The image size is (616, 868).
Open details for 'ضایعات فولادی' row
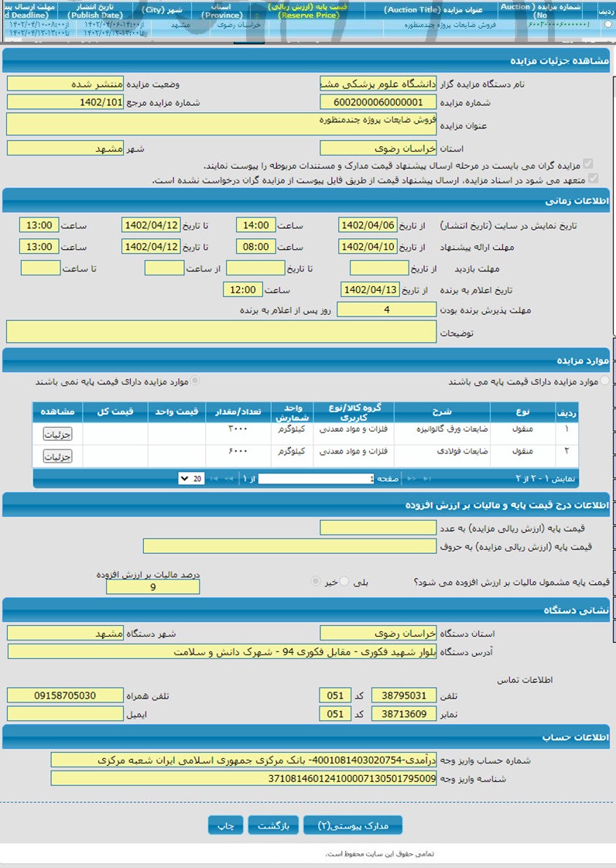pos(57,457)
